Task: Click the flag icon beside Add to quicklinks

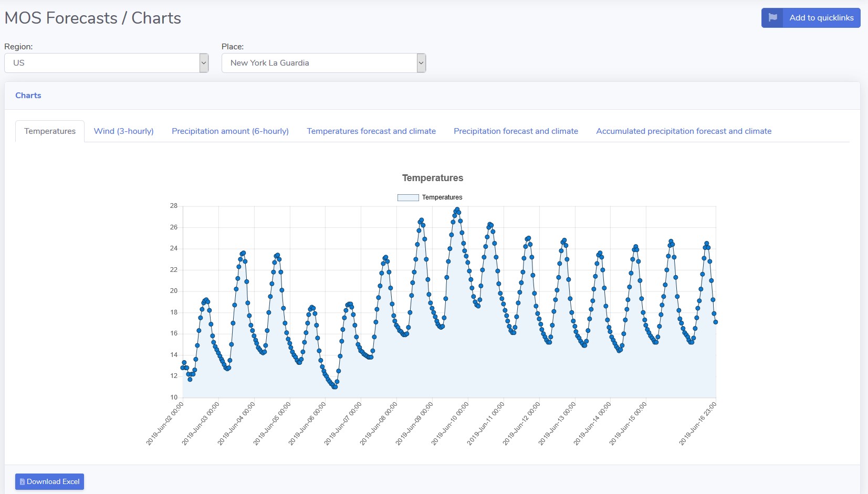Action: tap(772, 18)
